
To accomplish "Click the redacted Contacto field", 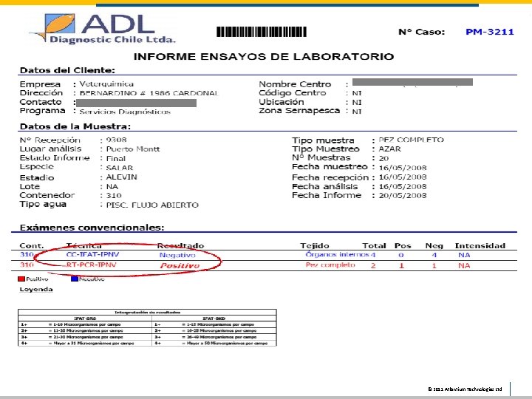I will pos(137,103).
